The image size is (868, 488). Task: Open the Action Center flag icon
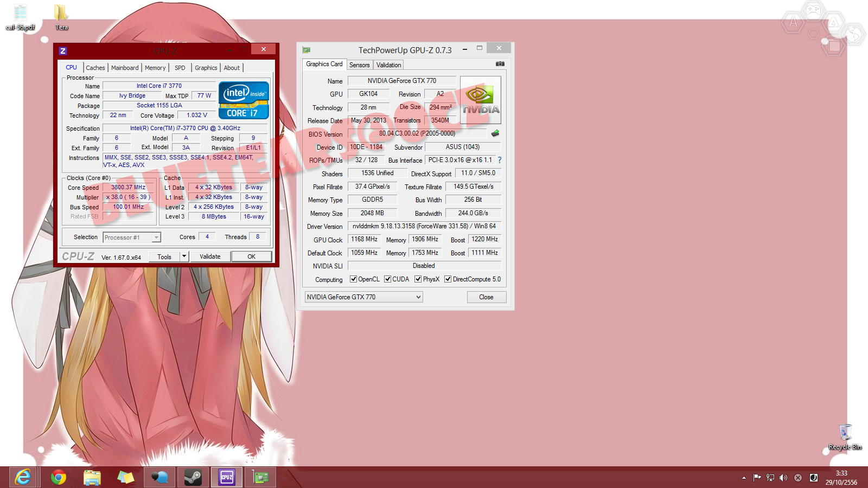coord(757,478)
